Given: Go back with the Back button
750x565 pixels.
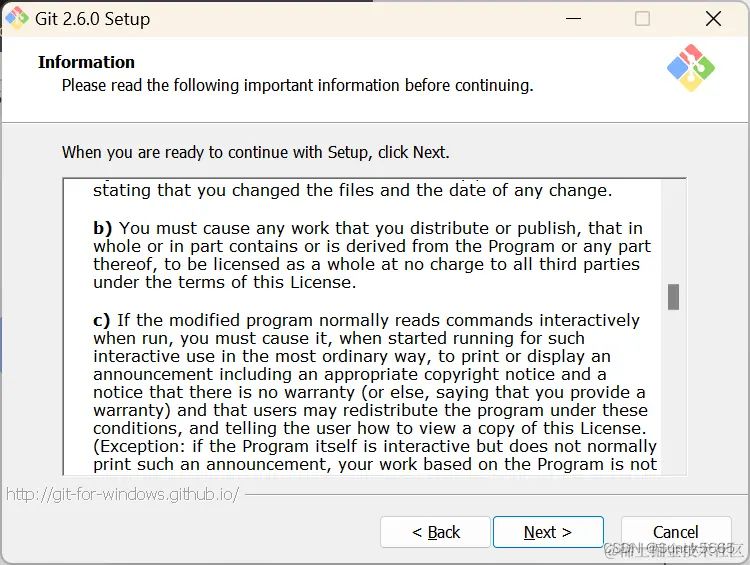Looking at the screenshot, I should pyautogui.click(x=435, y=532).
